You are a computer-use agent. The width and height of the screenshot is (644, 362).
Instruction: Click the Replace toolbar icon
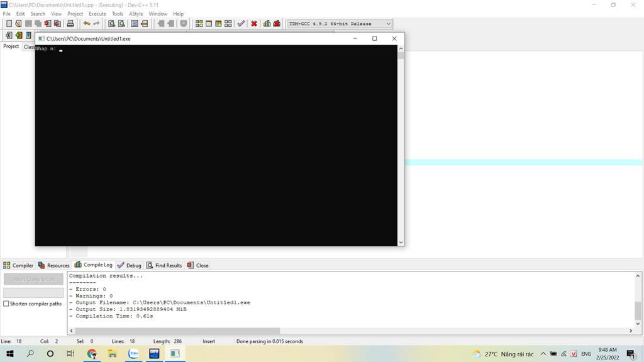121,24
